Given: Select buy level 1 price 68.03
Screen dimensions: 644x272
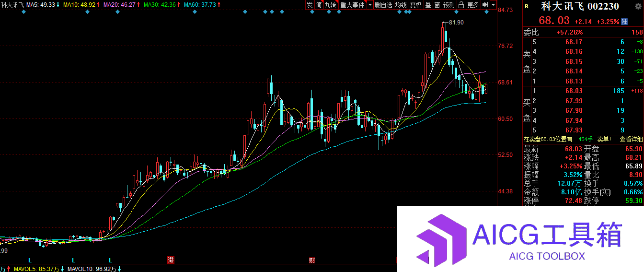Looking at the screenshot, I should (x=574, y=91).
